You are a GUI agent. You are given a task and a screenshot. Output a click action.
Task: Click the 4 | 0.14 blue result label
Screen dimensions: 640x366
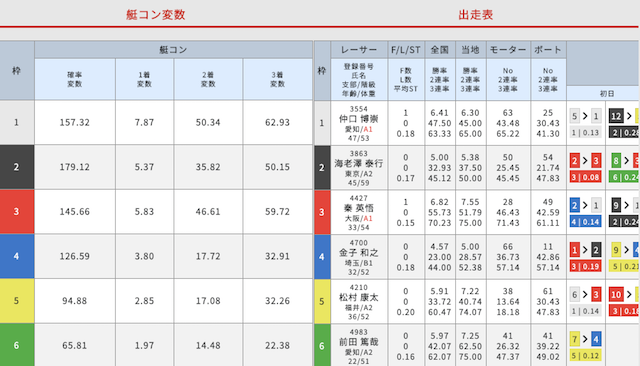[x=585, y=222]
